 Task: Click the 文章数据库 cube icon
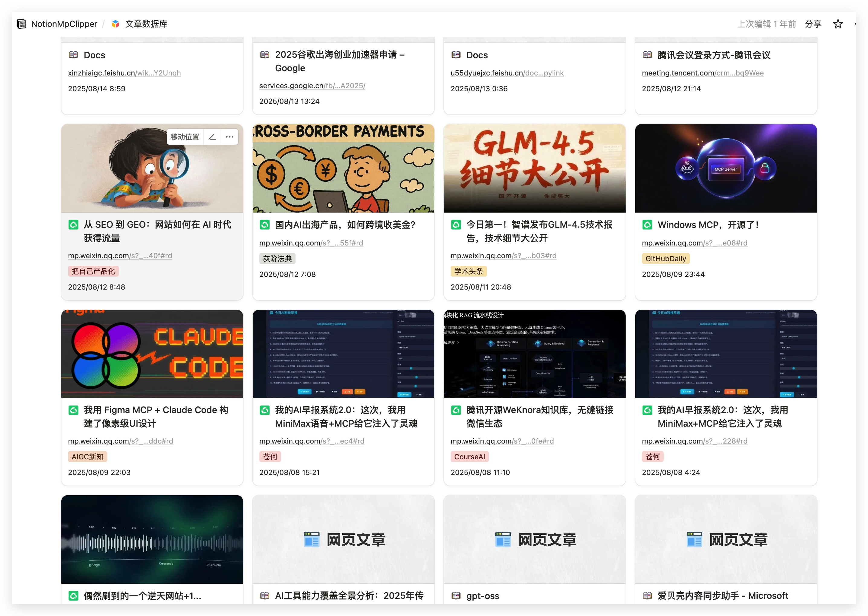click(x=116, y=24)
